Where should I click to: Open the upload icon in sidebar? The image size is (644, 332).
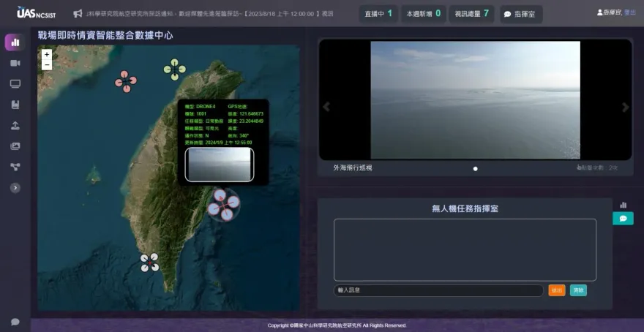pos(15,125)
